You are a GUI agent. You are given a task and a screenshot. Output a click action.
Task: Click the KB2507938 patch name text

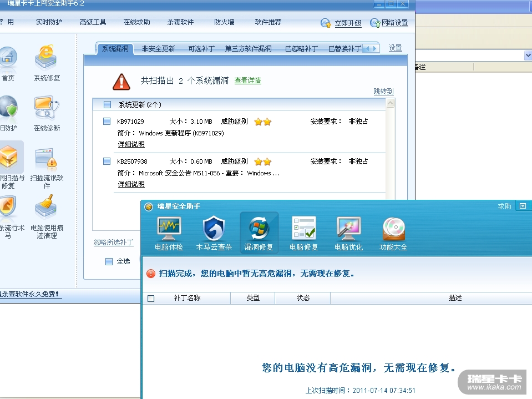coord(133,161)
